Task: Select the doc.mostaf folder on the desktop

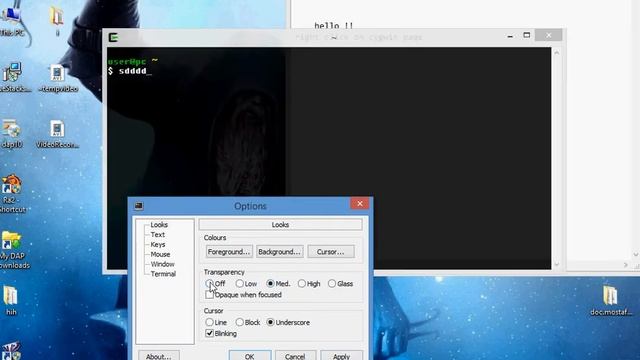Action: tap(611, 301)
